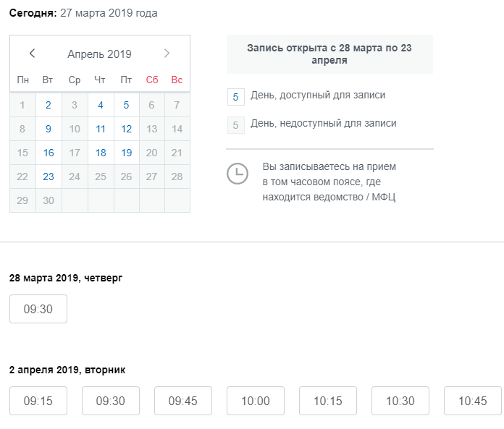This screenshot has height=429, width=504.
Task: Click the '28 марта 2019, четверг' heading
Action: pyautogui.click(x=66, y=278)
